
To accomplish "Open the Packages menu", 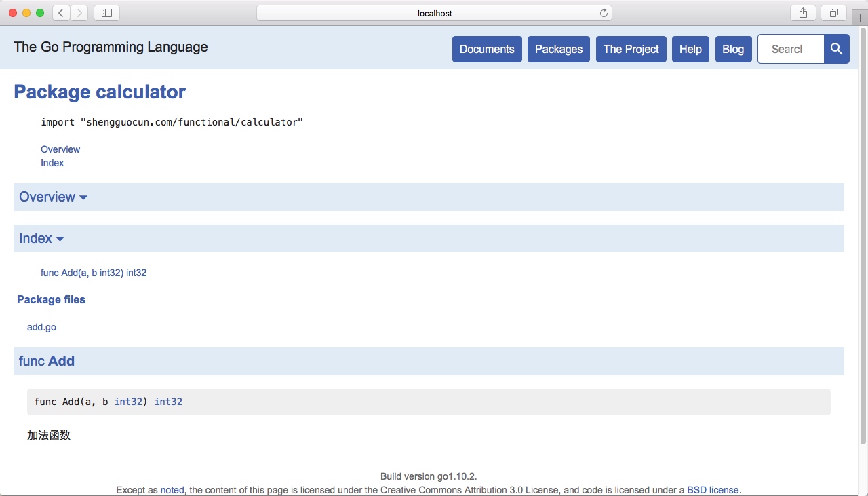I will coord(559,49).
